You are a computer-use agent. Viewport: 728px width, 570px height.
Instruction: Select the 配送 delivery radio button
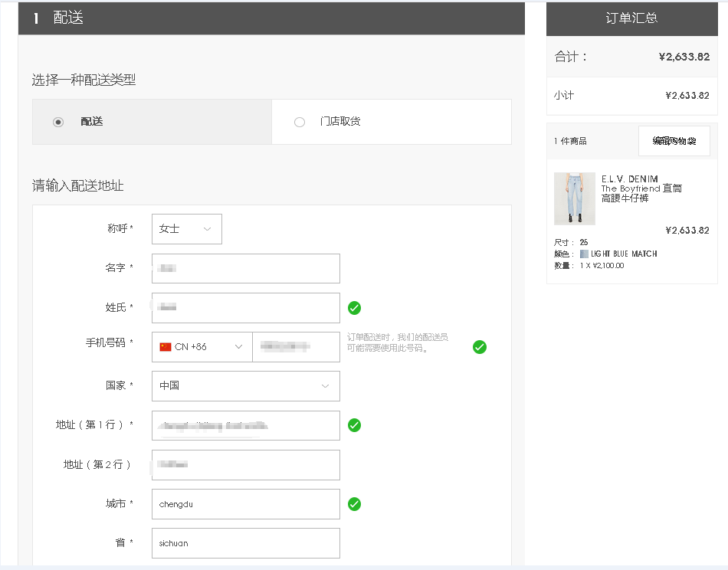pos(58,122)
